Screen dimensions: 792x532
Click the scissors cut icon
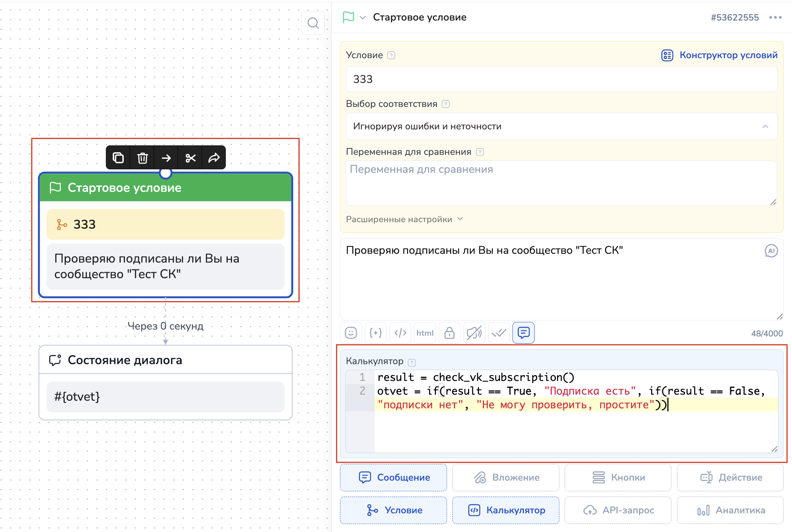pyautogui.click(x=190, y=158)
